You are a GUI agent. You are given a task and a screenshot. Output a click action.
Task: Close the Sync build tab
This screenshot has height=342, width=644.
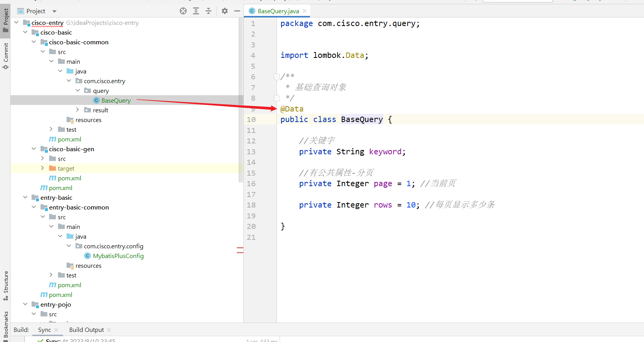tap(56, 330)
